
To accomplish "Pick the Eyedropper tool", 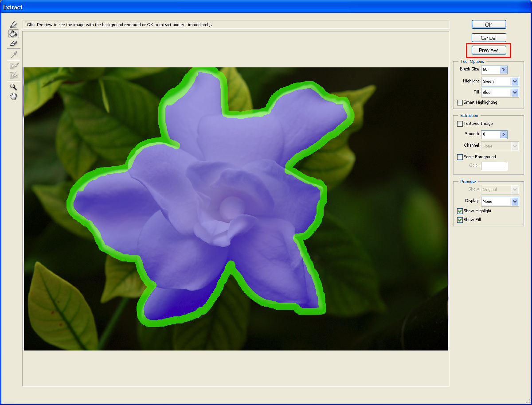I will (x=13, y=54).
